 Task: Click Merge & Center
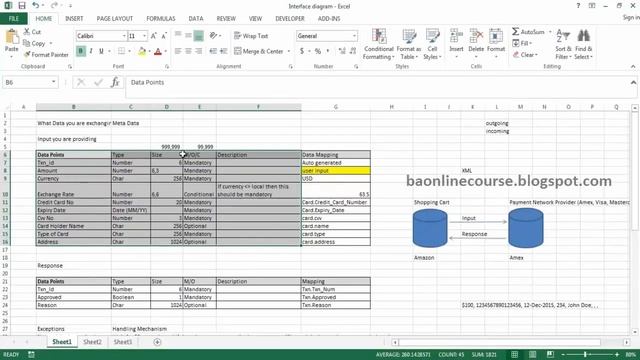(x=259, y=51)
